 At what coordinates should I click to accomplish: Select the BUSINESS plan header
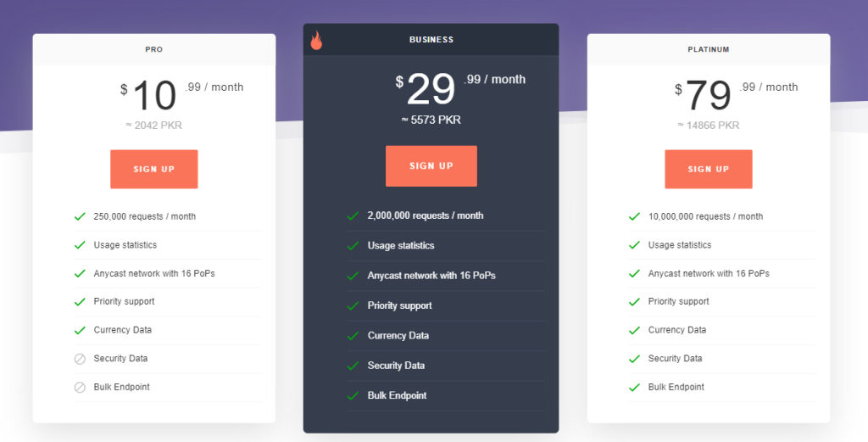431,40
